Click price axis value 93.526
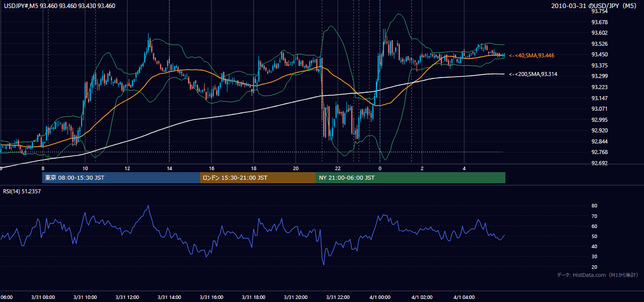The image size is (644, 302). pyautogui.click(x=599, y=44)
